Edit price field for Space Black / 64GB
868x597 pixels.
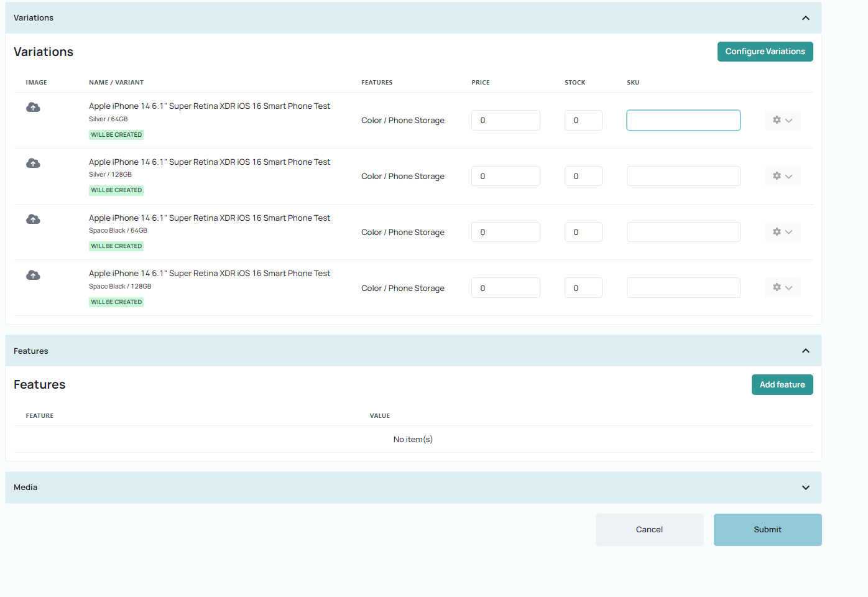click(x=506, y=232)
